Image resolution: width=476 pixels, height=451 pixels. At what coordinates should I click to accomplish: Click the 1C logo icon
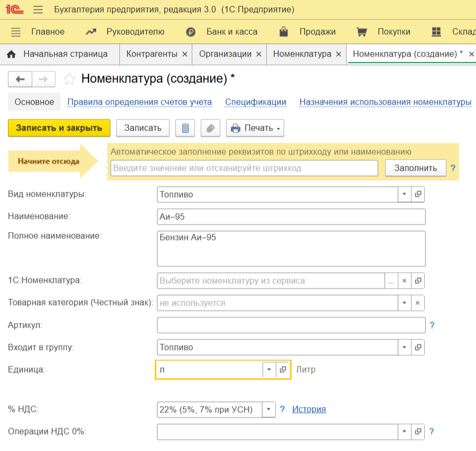pos(14,10)
